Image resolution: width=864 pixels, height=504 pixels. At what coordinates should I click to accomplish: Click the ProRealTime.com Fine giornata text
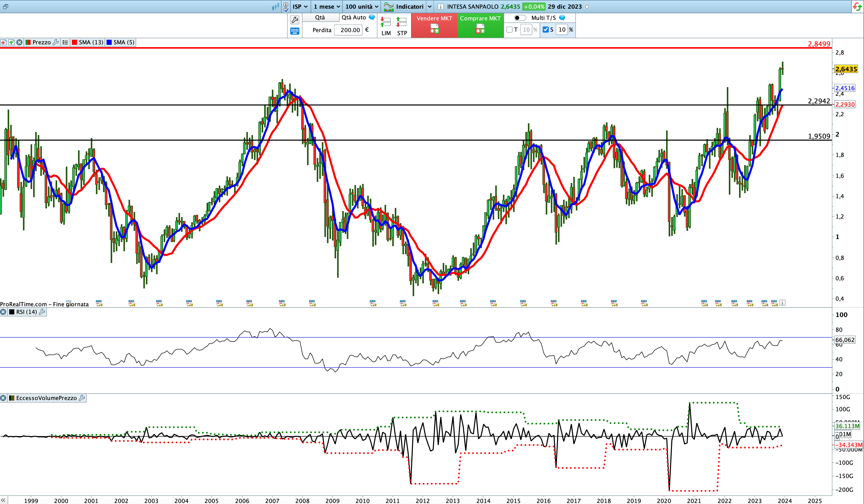(x=44, y=304)
